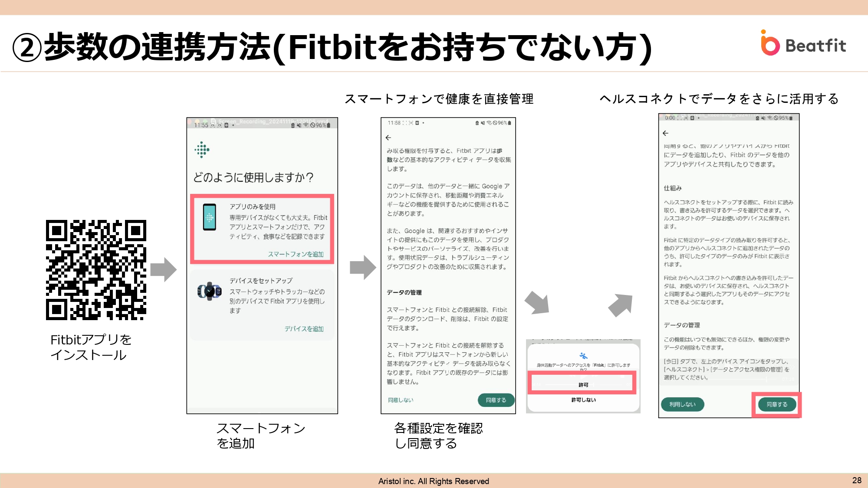Click the 各種設定を確認し同意する caption
868x488 pixels.
438,436
